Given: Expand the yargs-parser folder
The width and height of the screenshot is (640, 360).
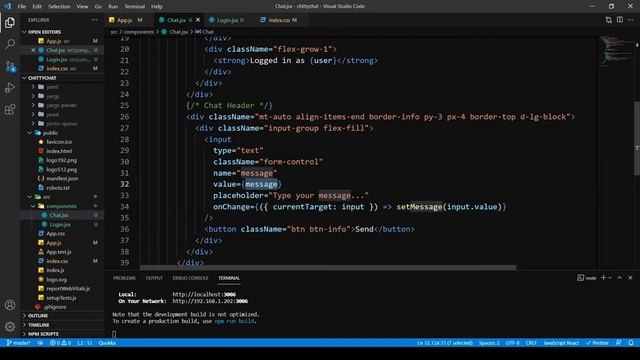Looking at the screenshot, I should point(61,105).
